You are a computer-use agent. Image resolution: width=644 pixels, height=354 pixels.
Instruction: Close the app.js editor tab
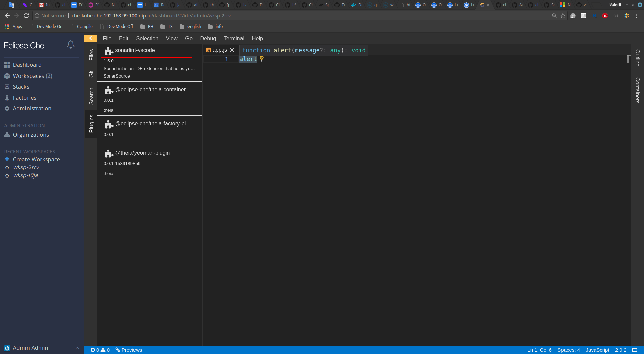tap(232, 50)
